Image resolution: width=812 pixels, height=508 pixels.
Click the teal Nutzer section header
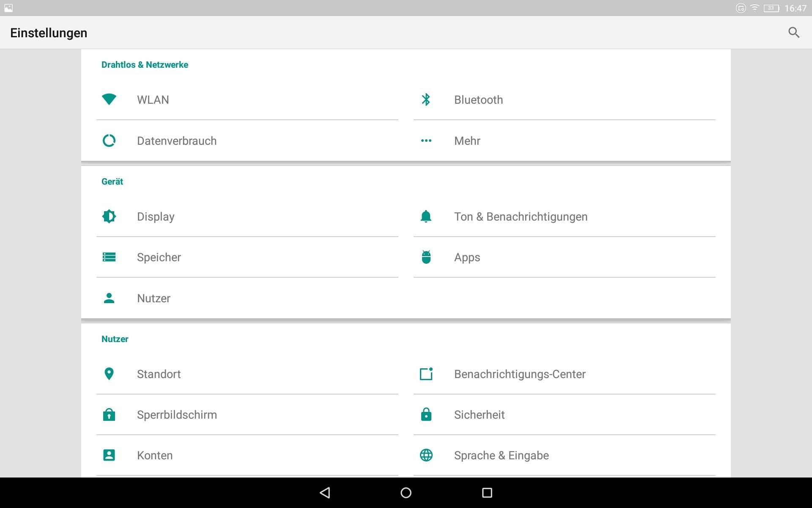[x=115, y=339]
